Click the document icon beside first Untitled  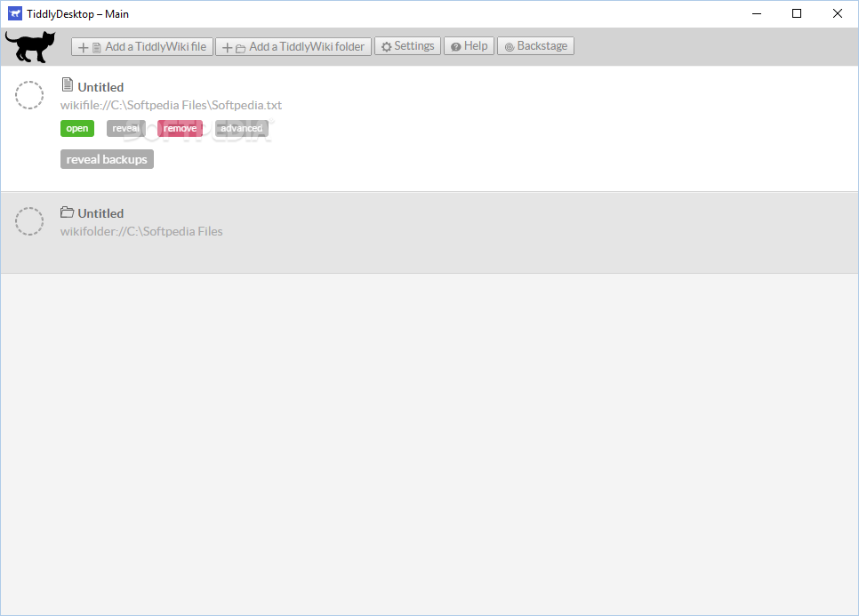68,84
